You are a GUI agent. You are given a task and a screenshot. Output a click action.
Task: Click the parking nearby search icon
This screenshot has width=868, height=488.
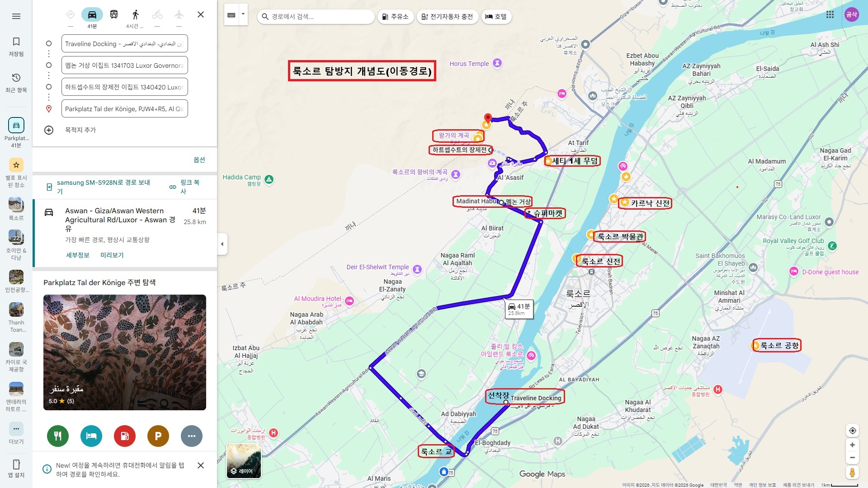pos(158,436)
